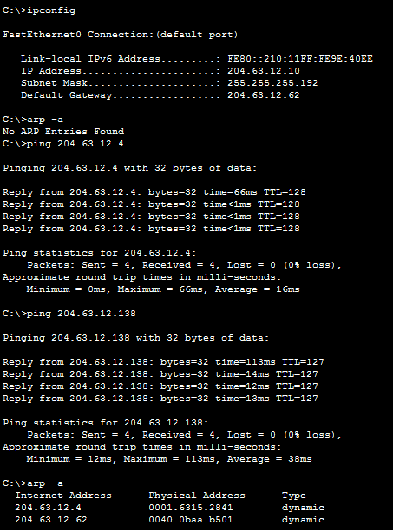Click the reply line with time=66ms

coord(154,192)
